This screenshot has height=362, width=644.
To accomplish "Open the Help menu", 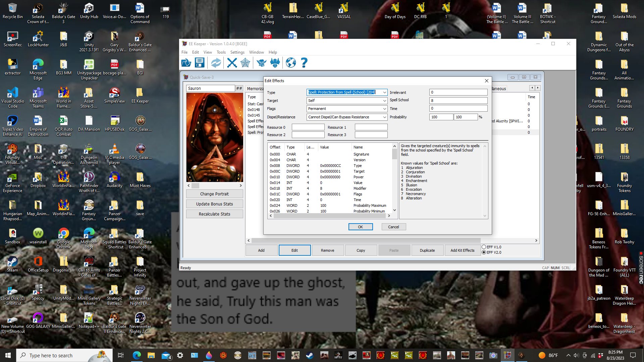I will [x=273, y=52].
